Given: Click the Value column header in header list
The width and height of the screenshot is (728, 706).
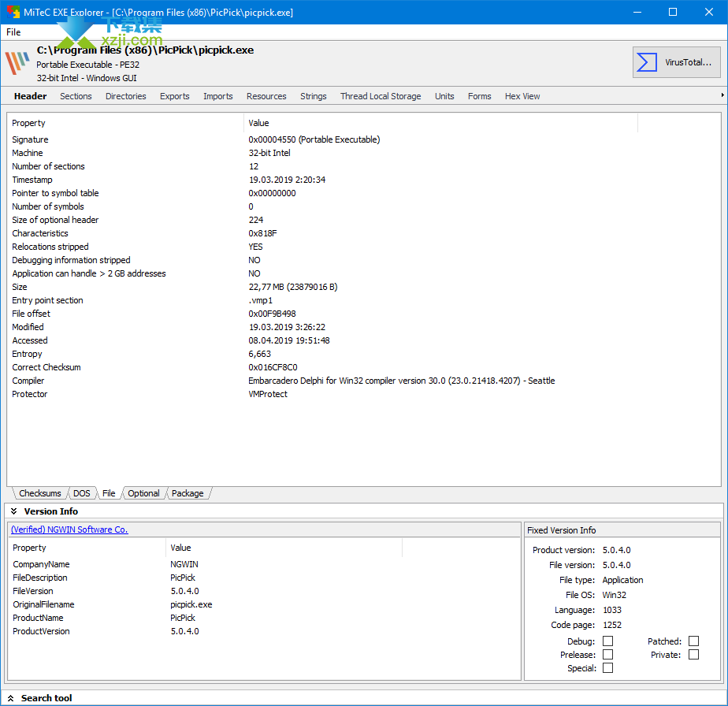Looking at the screenshot, I should [x=440, y=123].
